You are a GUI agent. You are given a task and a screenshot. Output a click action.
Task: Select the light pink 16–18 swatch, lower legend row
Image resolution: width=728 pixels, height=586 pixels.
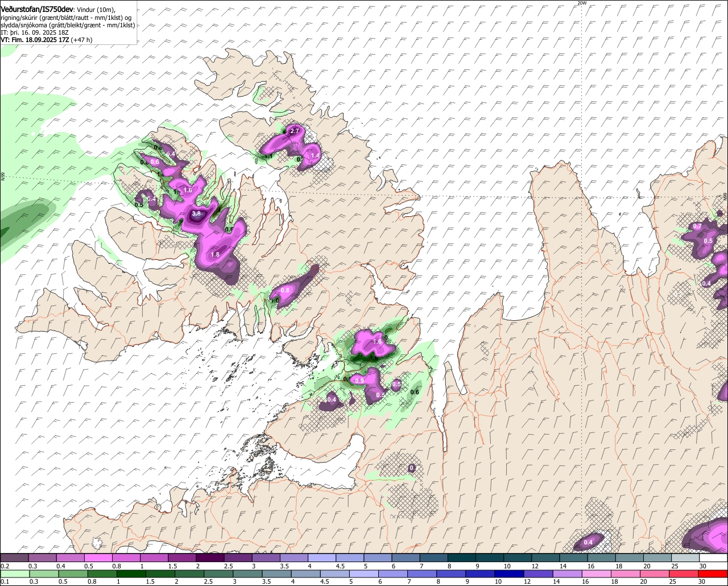pos(597,574)
